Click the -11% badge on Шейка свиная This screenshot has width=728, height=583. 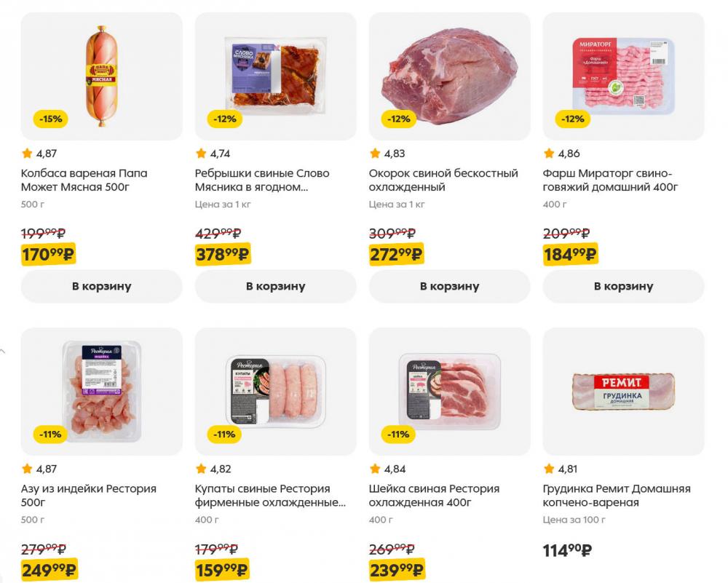399,435
